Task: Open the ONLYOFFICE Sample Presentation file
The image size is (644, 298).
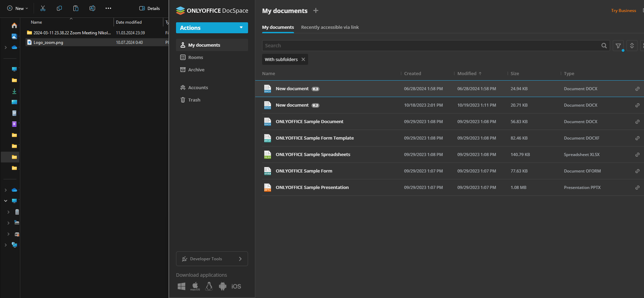Action: pos(312,188)
